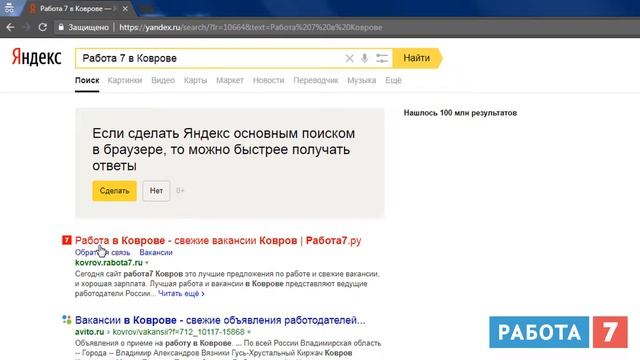Reload the page with the refresh icon
The height and width of the screenshot is (360, 640).
42,27
